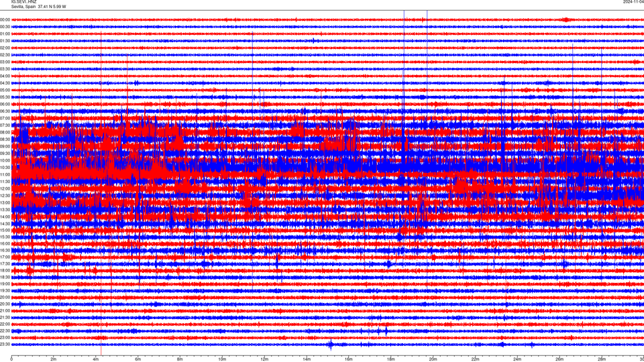
Task: Click the "Sevilla, Spain 37.41 N 5.99 W" location text
Action: [38, 7]
